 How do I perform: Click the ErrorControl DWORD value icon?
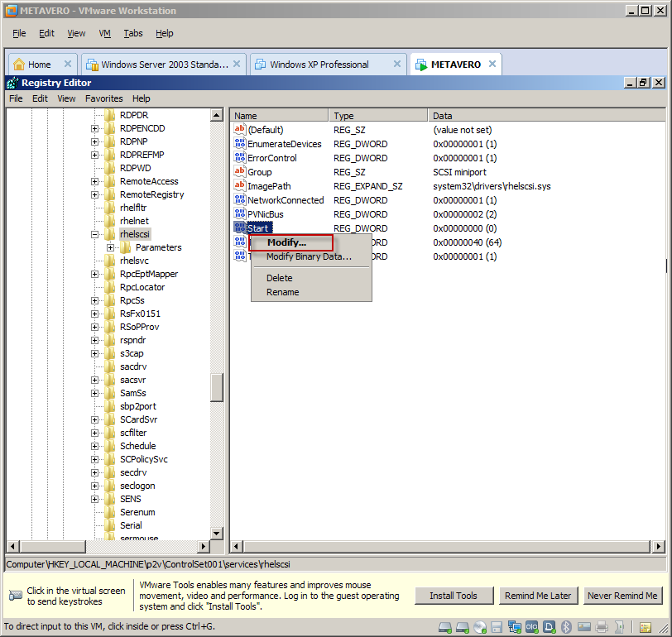(239, 157)
